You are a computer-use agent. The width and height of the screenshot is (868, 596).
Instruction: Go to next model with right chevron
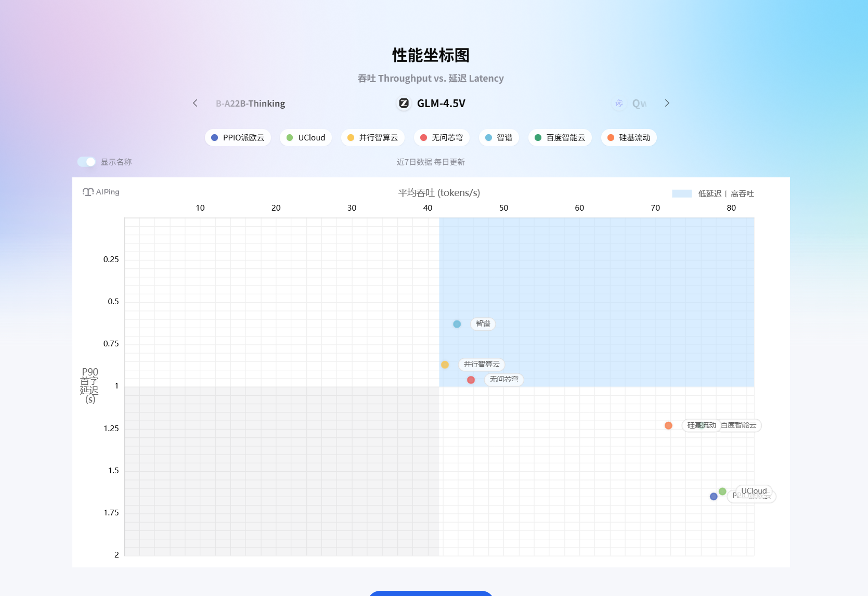tap(667, 103)
